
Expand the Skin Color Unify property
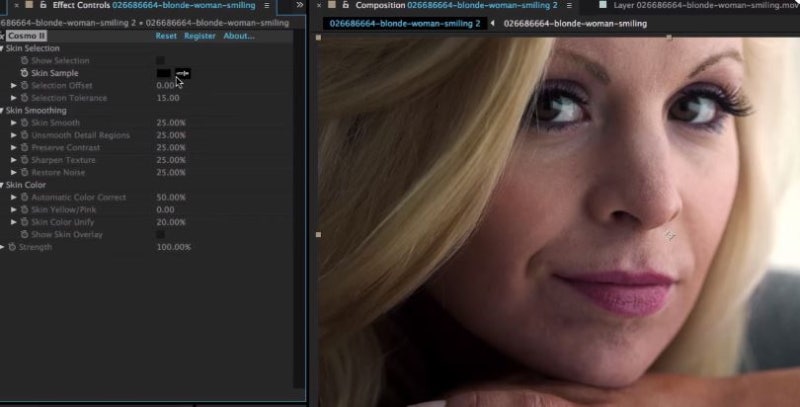(14, 222)
